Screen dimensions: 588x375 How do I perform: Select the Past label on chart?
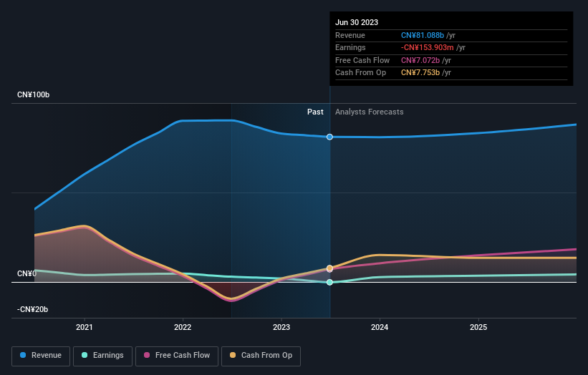[315, 112]
